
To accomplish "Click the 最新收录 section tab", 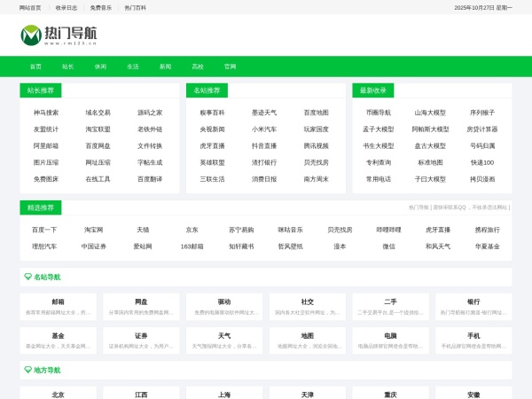I will click(x=373, y=90).
